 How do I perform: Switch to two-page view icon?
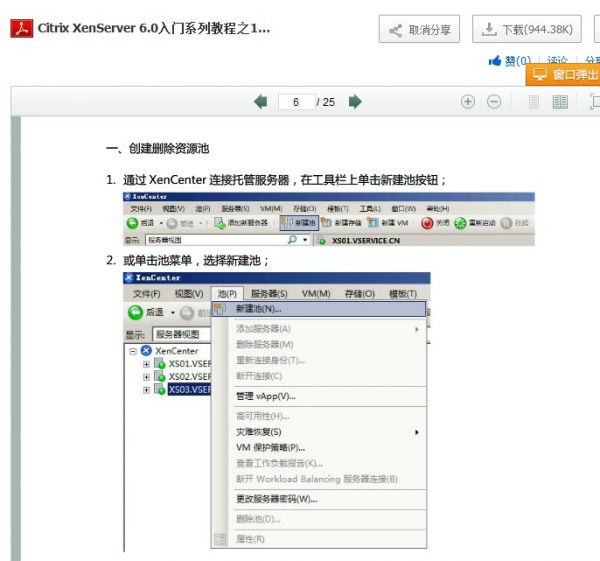pos(560,102)
